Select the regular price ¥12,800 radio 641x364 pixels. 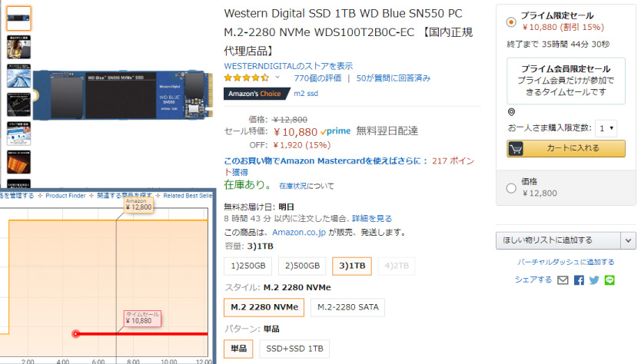(x=511, y=188)
